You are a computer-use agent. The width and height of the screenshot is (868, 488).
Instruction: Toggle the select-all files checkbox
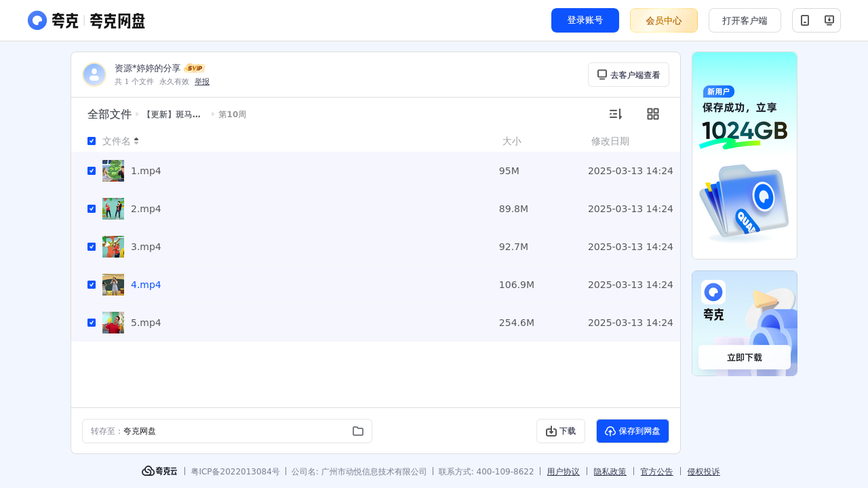coord(92,141)
